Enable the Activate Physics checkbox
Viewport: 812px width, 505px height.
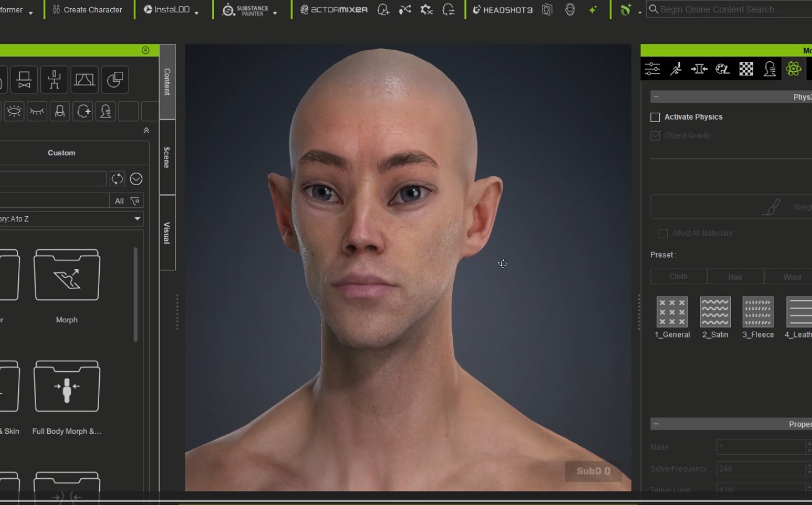tap(655, 117)
